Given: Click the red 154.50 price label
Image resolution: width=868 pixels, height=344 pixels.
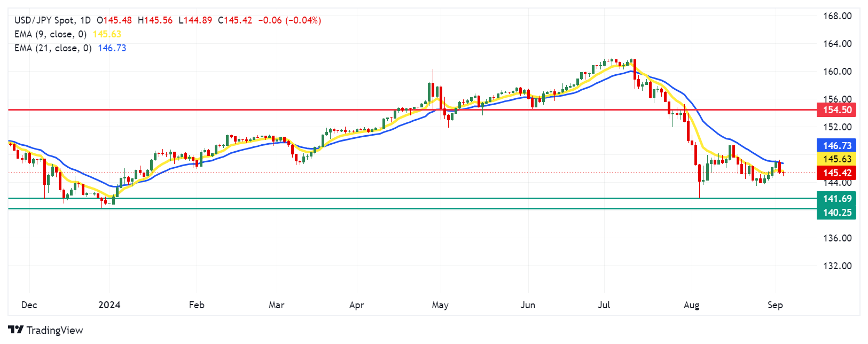Looking at the screenshot, I should 836,110.
